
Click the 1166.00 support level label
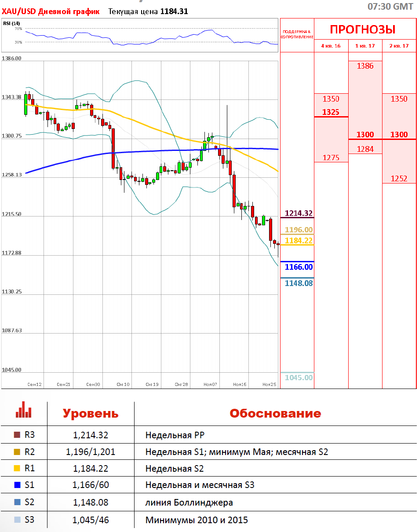pos(299,267)
